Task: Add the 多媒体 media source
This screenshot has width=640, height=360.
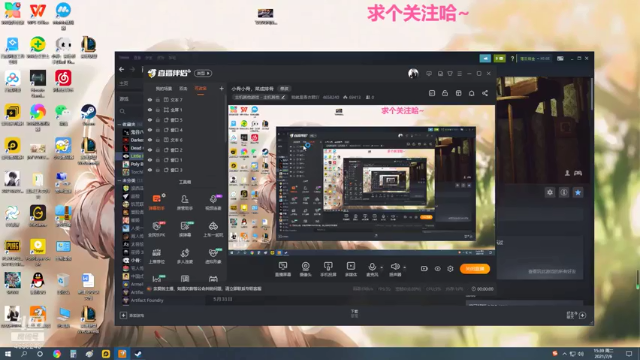Action: (x=351, y=269)
